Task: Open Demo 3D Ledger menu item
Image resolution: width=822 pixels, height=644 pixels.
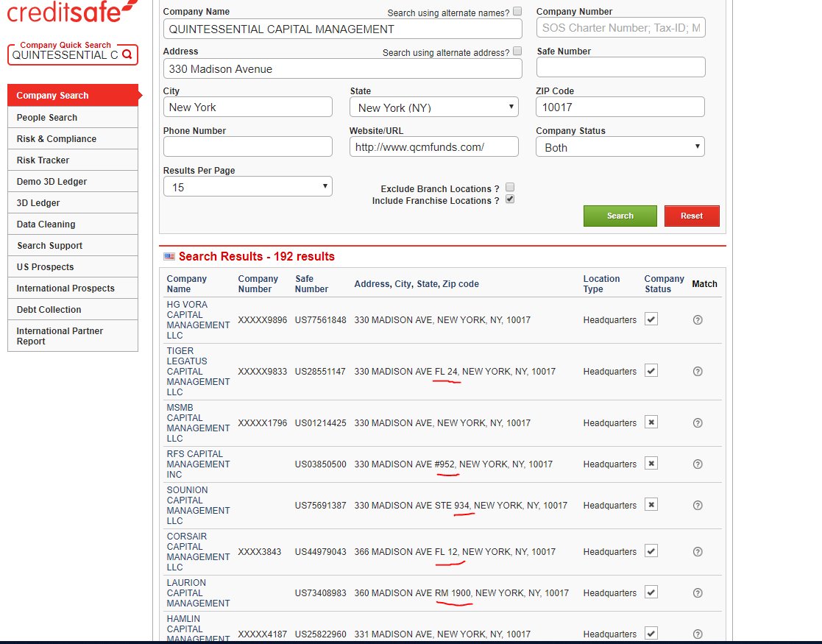Action: (x=73, y=182)
